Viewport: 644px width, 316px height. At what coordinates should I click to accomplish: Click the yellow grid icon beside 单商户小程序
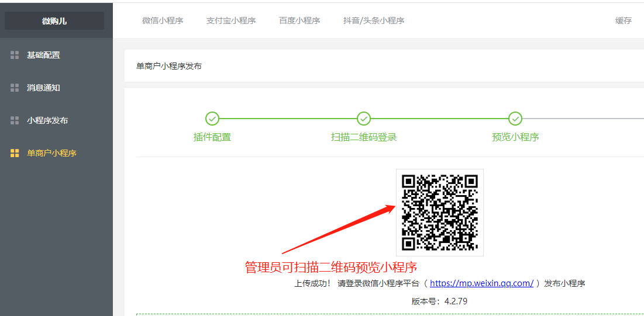[15, 154]
